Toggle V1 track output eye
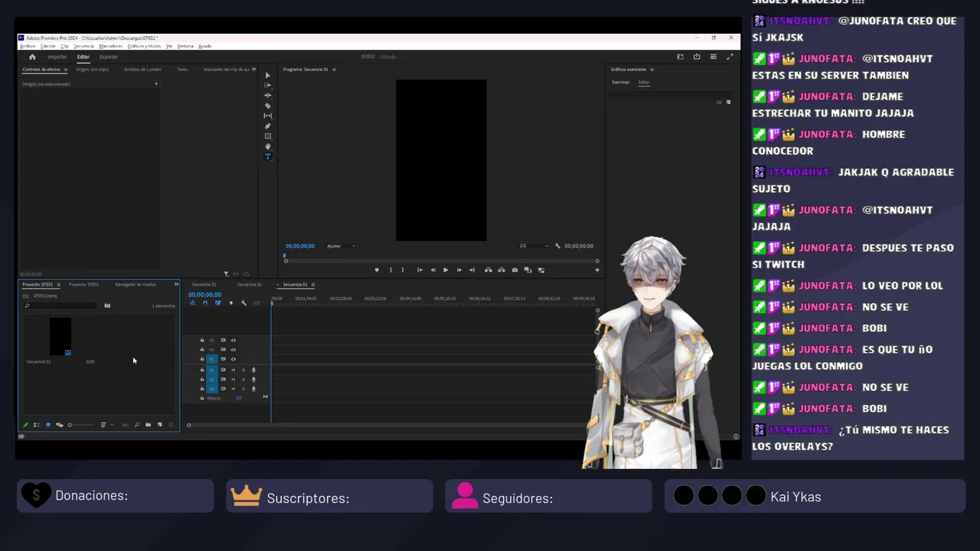The image size is (980, 551). point(234,359)
